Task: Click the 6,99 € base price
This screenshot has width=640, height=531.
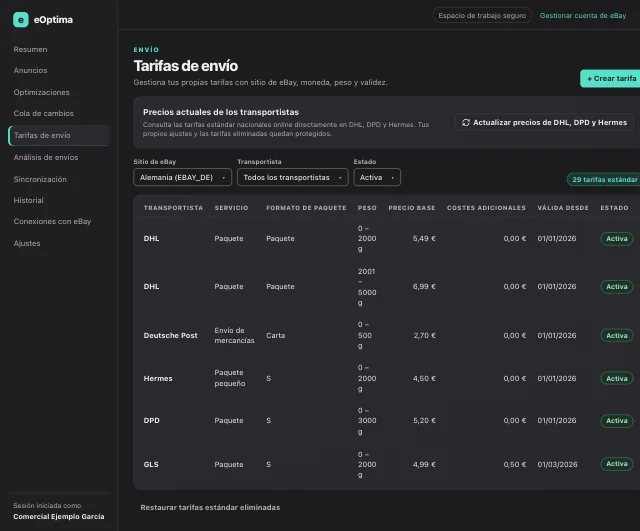Action: (x=424, y=287)
